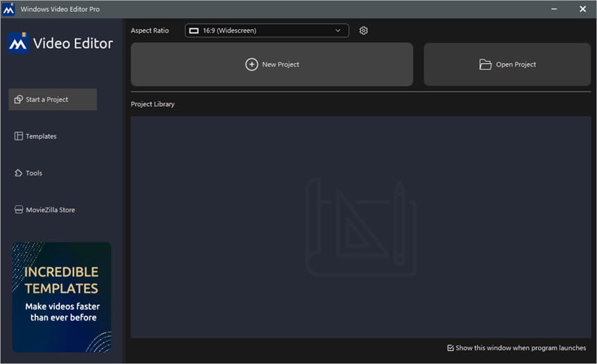Open the Aspect Ratio dropdown
597x364 pixels.
tap(267, 31)
